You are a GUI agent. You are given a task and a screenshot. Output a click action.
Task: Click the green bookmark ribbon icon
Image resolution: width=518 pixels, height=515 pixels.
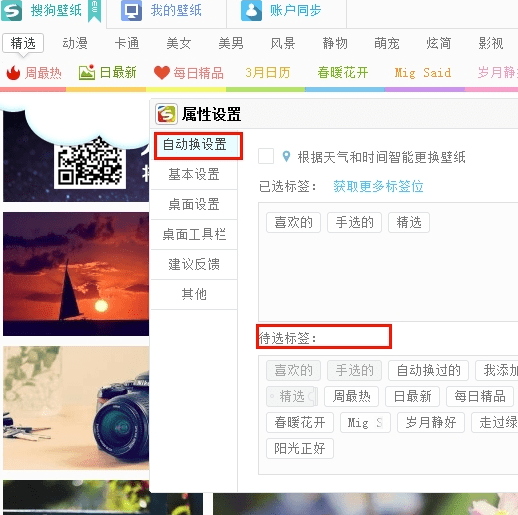click(x=94, y=11)
